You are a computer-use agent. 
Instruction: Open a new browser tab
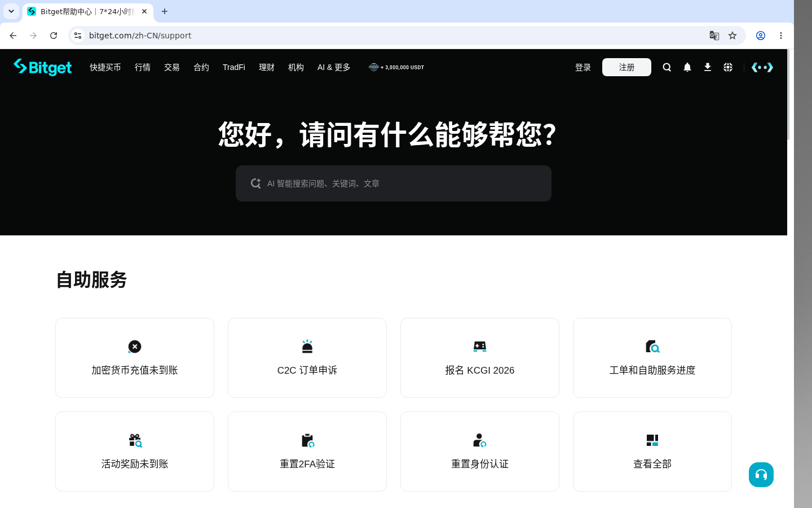[165, 11]
